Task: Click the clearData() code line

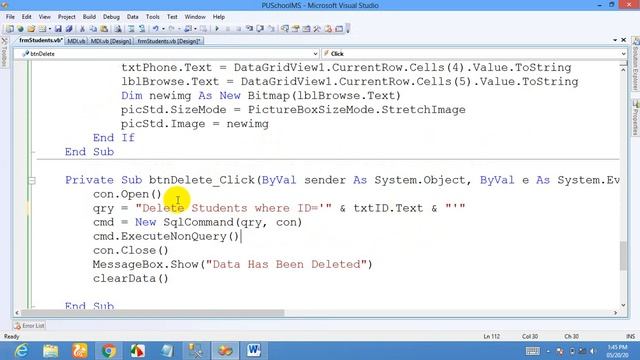Action: 131,278
